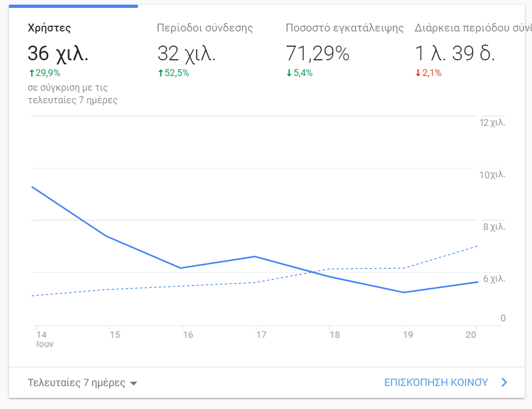Click the solid line's point above 17
The width and height of the screenshot is (532, 409).
(255, 256)
